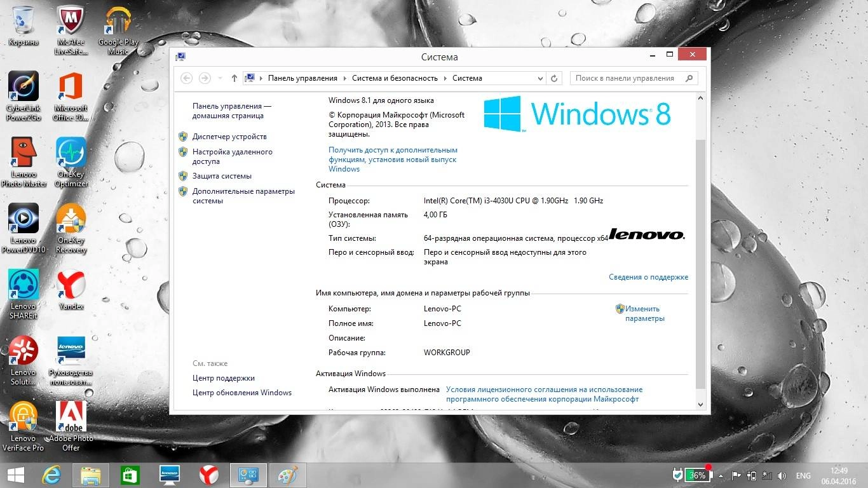
Task: Launch Internet Explorer from taskbar
Action: (x=52, y=475)
